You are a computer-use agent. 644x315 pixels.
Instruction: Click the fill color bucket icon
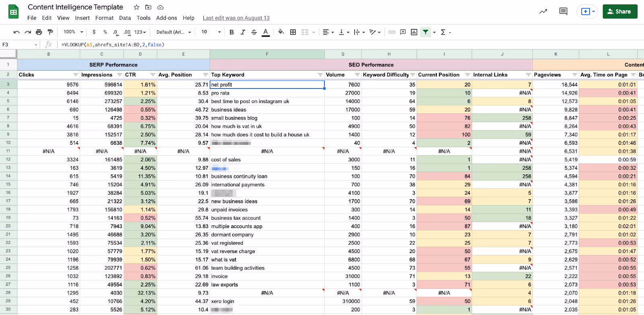pyautogui.click(x=281, y=32)
